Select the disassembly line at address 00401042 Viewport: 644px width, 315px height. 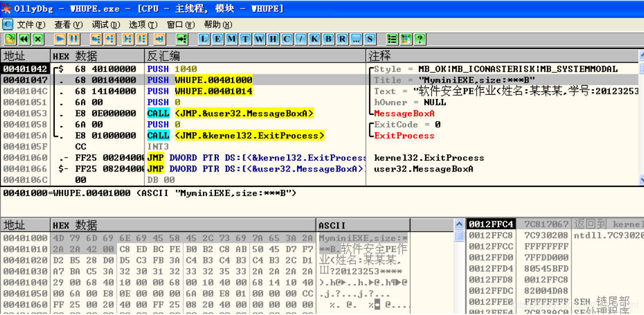click(319, 69)
